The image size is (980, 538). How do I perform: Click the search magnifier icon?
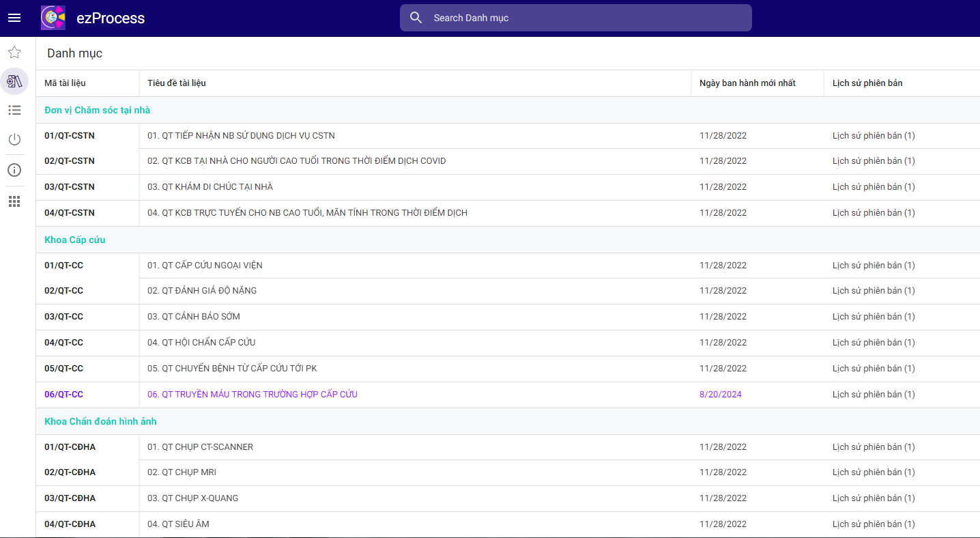coord(416,18)
